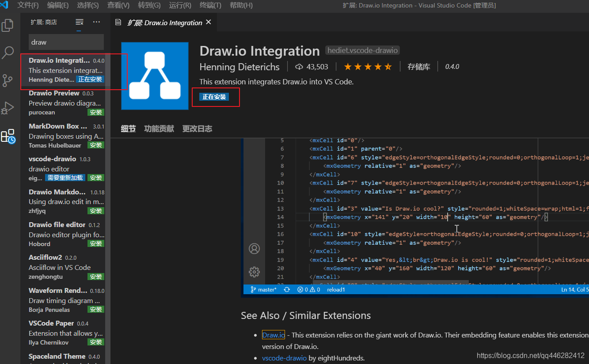This screenshot has width=589, height=364.
Task: Click 需要重新加载 for vscode-drawio
Action: click(x=65, y=178)
